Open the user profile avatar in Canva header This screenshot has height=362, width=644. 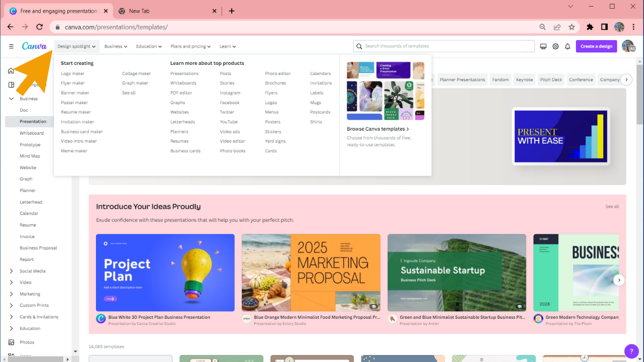(628, 46)
